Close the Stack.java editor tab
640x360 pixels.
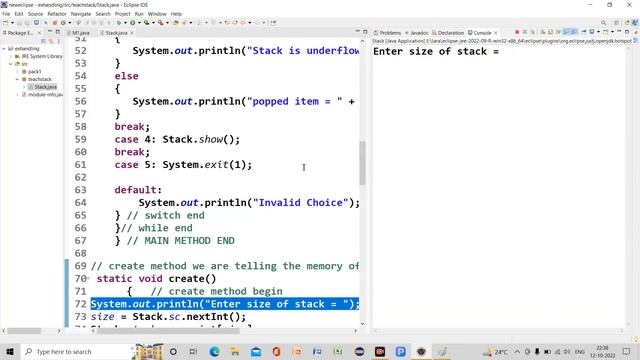pyautogui.click(x=132, y=33)
